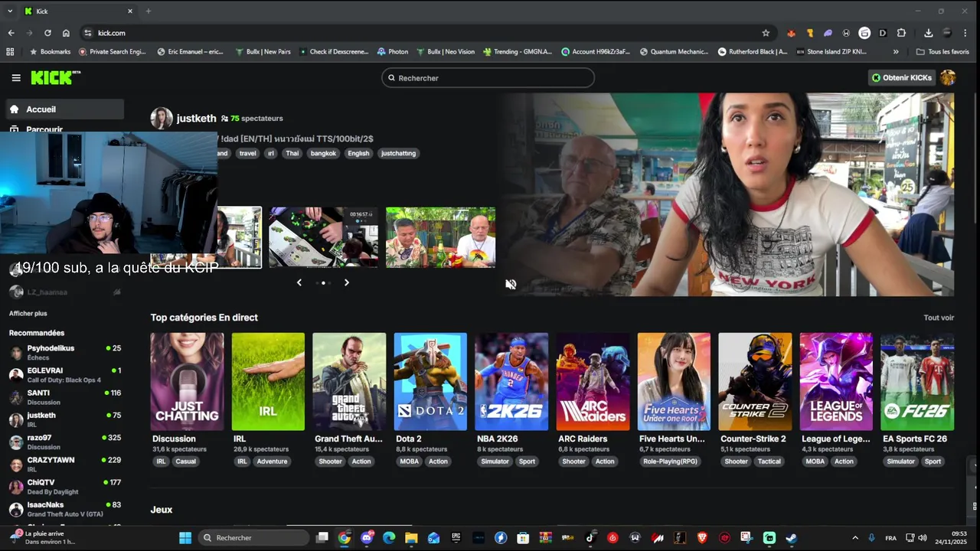
Task: View site information for kick.com
Action: coord(88,33)
